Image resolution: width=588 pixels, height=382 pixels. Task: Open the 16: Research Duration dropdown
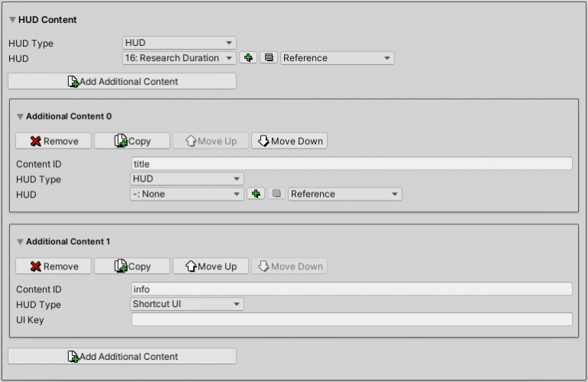click(x=179, y=58)
